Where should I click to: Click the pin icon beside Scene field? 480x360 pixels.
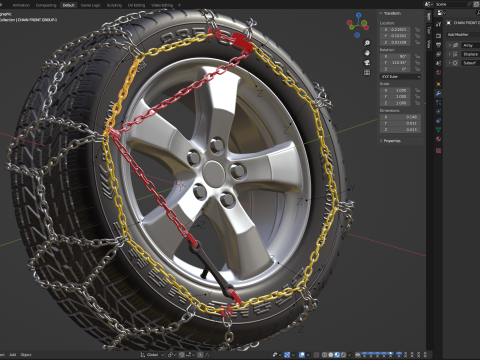469,4
